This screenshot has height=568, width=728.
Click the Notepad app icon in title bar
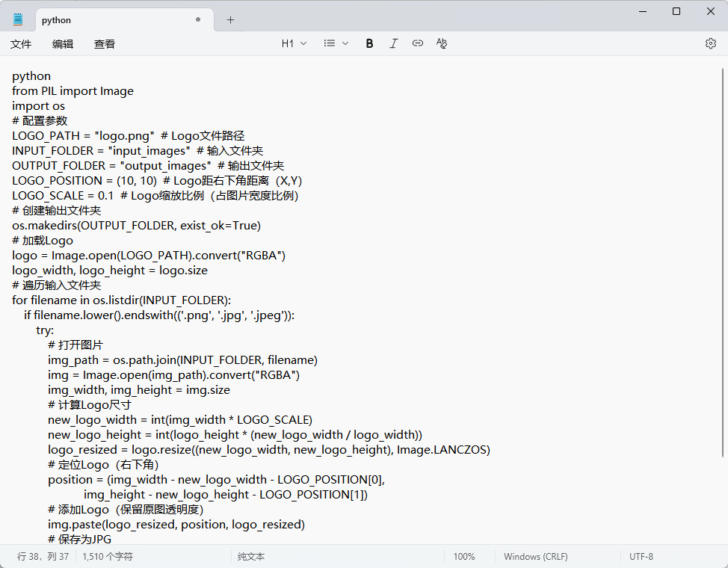click(x=18, y=19)
